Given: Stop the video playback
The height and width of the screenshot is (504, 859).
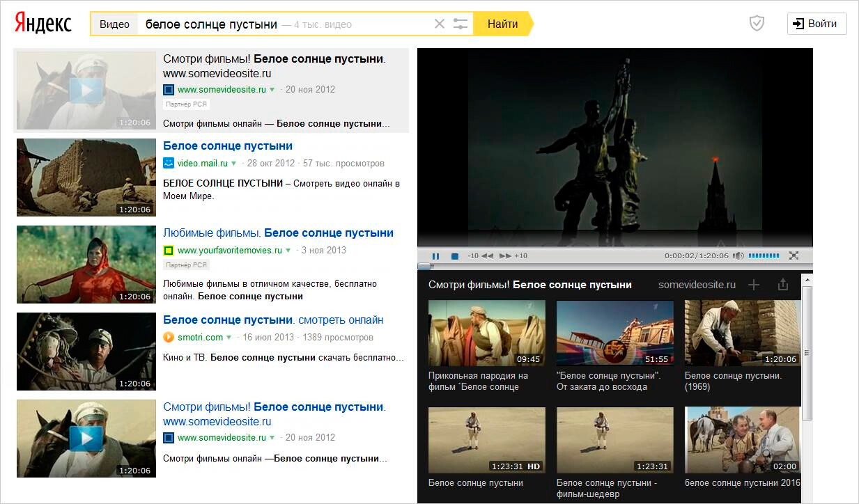Looking at the screenshot, I should coord(454,256).
